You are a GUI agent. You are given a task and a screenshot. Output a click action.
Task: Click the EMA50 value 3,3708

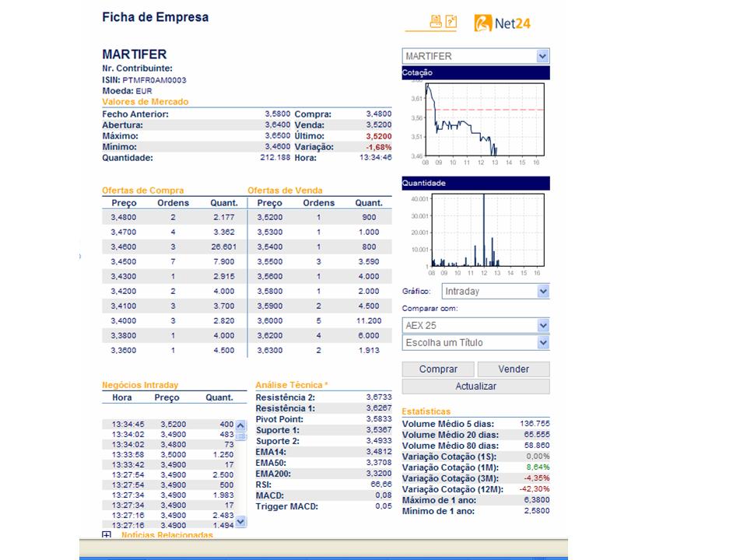pos(379,462)
